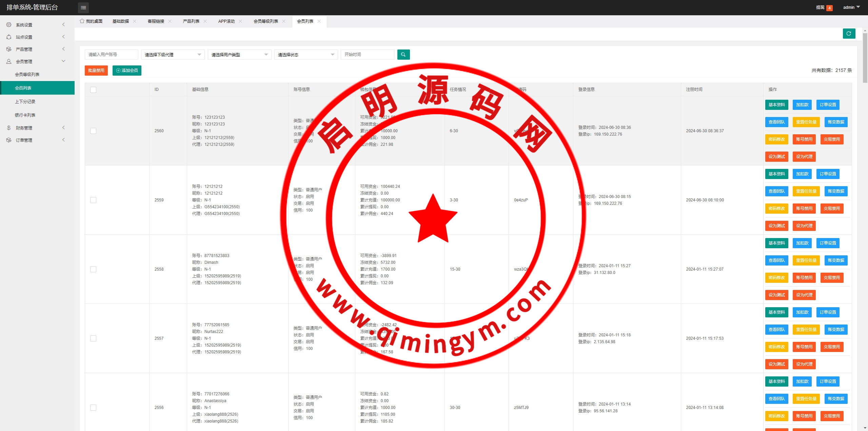Screen dimensions: 868x431
Task: Switch to the 基础数据 tab
Action: pyautogui.click(x=121, y=21)
